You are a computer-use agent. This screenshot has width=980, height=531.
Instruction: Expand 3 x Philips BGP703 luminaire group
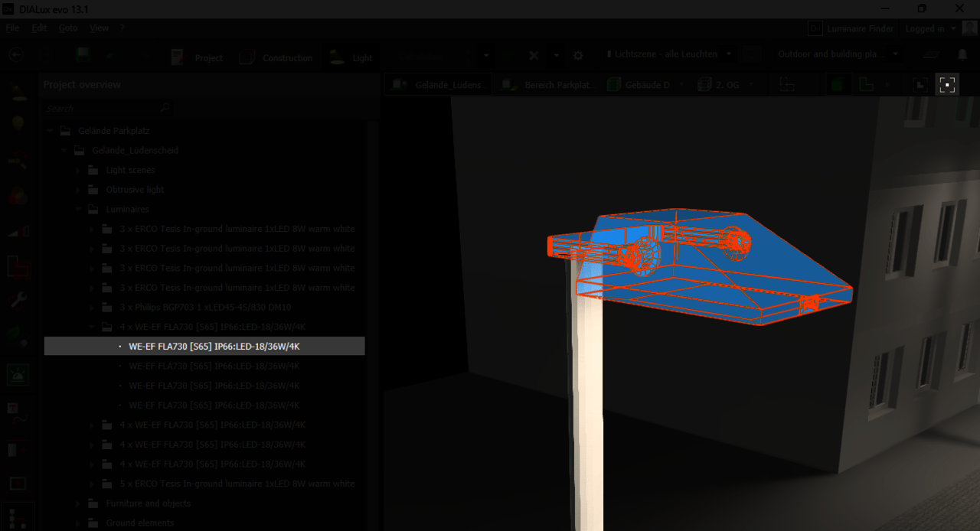91,308
